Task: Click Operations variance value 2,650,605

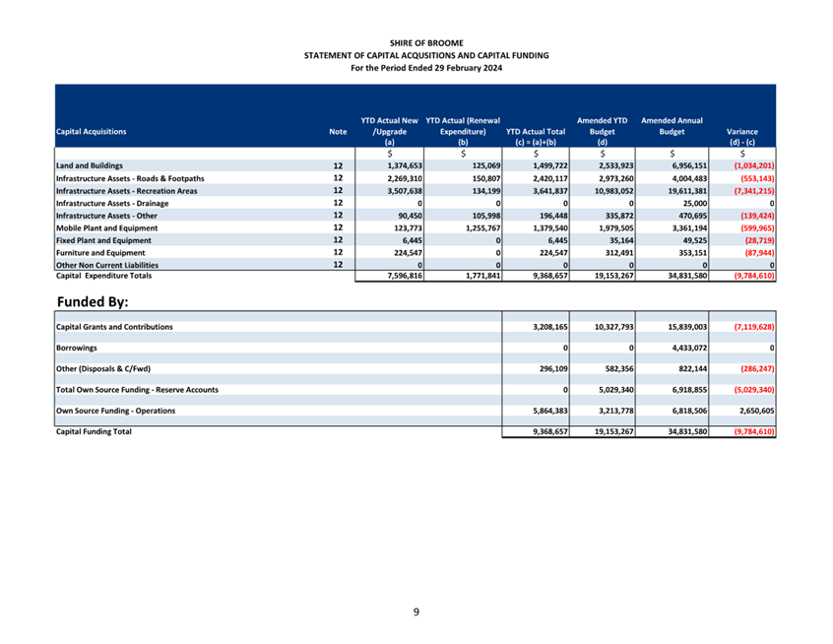Action: point(756,411)
